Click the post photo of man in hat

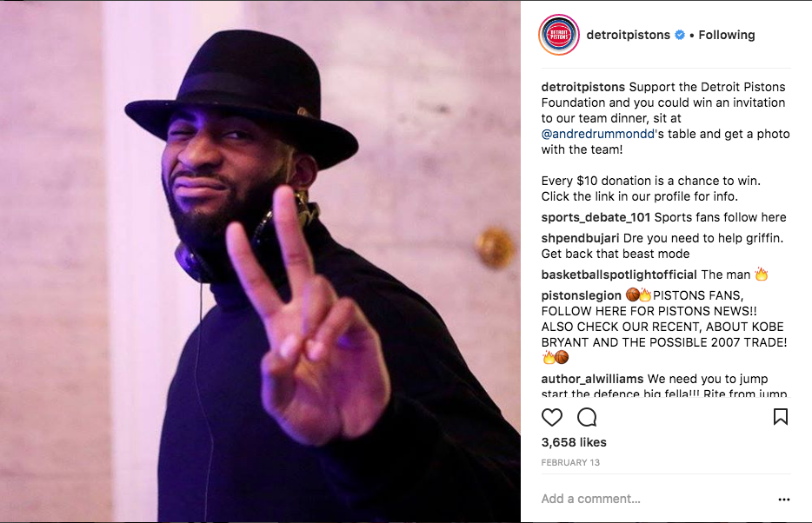(260, 261)
